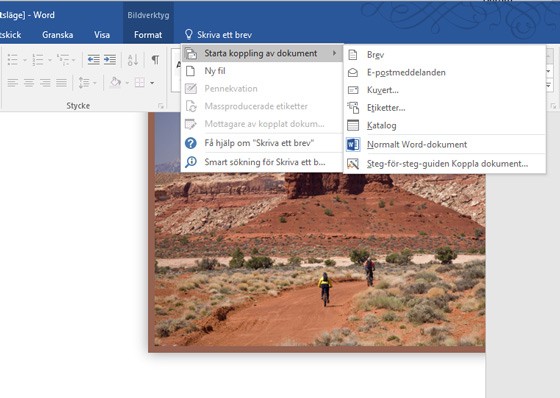Click the shading paint bucket icon
Image resolution: width=560 pixels, height=398 pixels.
coord(115,83)
